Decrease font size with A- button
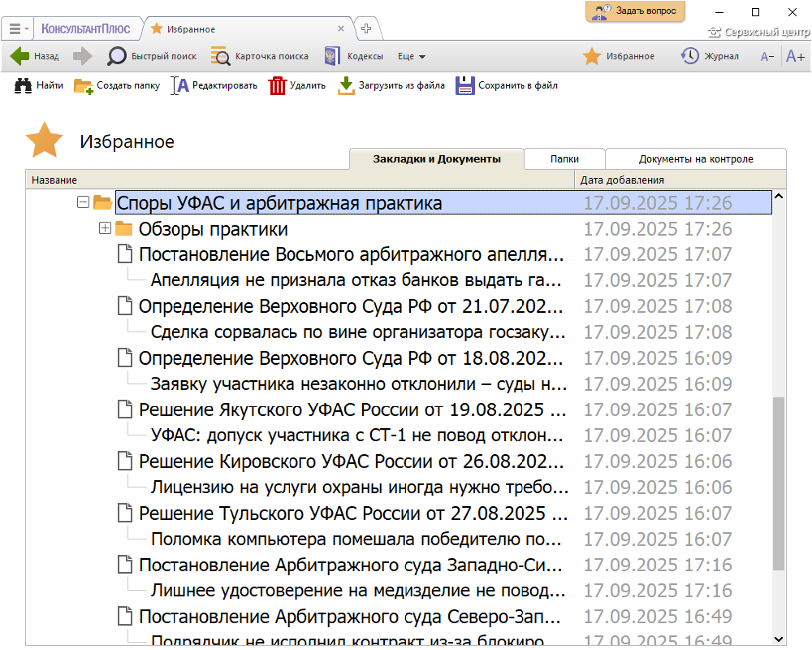812x650 pixels. pyautogui.click(x=767, y=57)
